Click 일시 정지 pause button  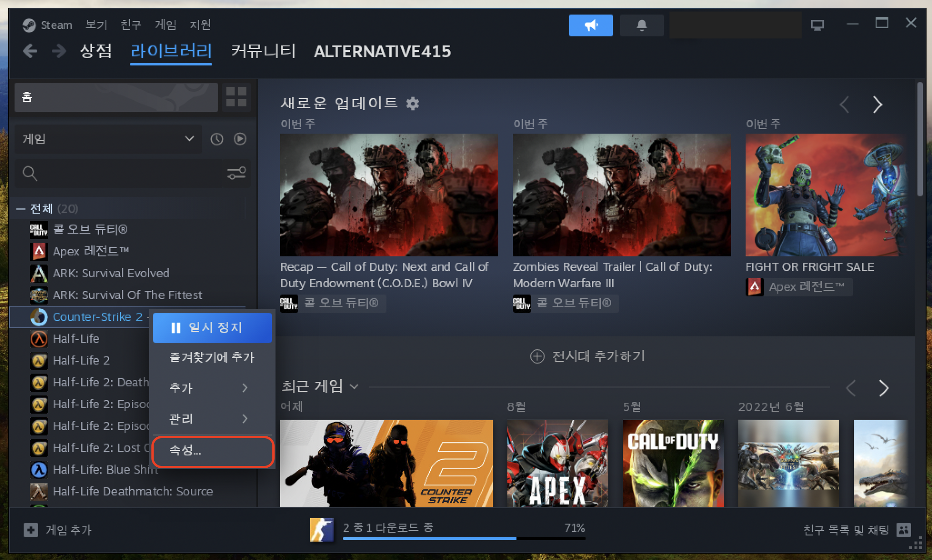pyautogui.click(x=212, y=327)
